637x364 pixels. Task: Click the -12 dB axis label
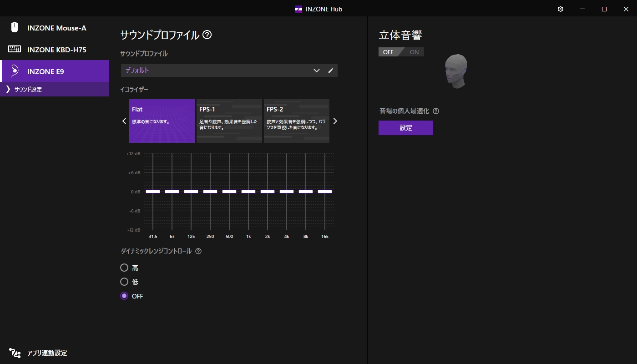[x=133, y=230]
